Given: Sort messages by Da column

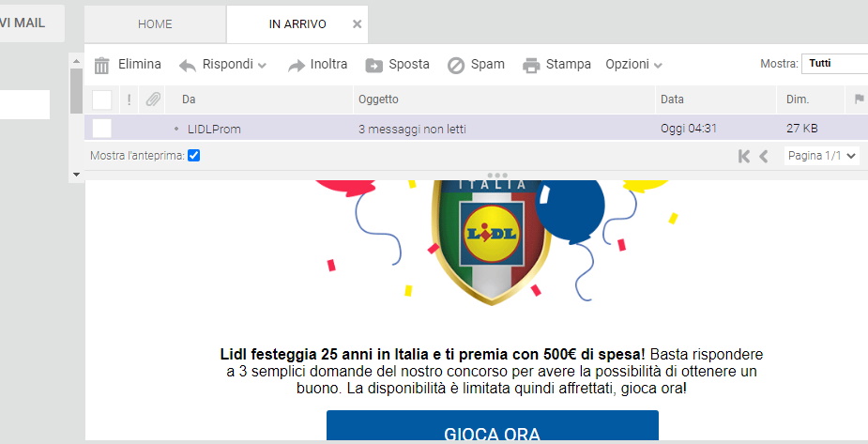Looking at the screenshot, I should [x=189, y=100].
